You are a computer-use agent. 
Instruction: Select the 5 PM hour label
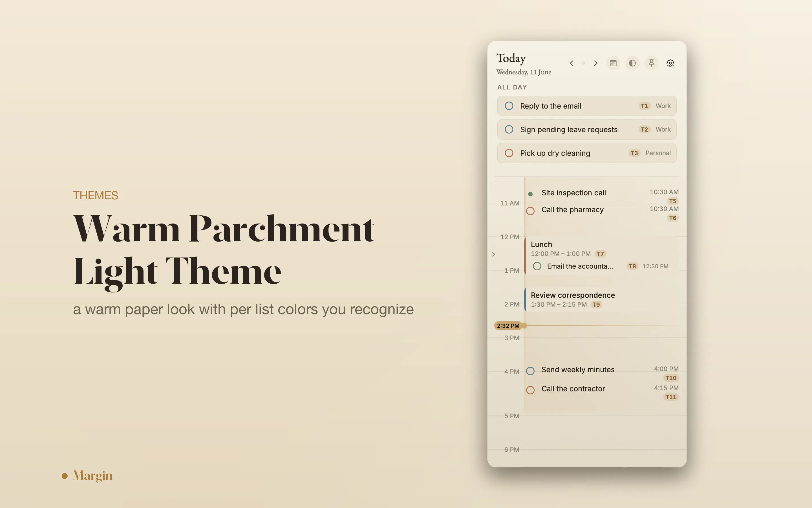click(x=512, y=416)
